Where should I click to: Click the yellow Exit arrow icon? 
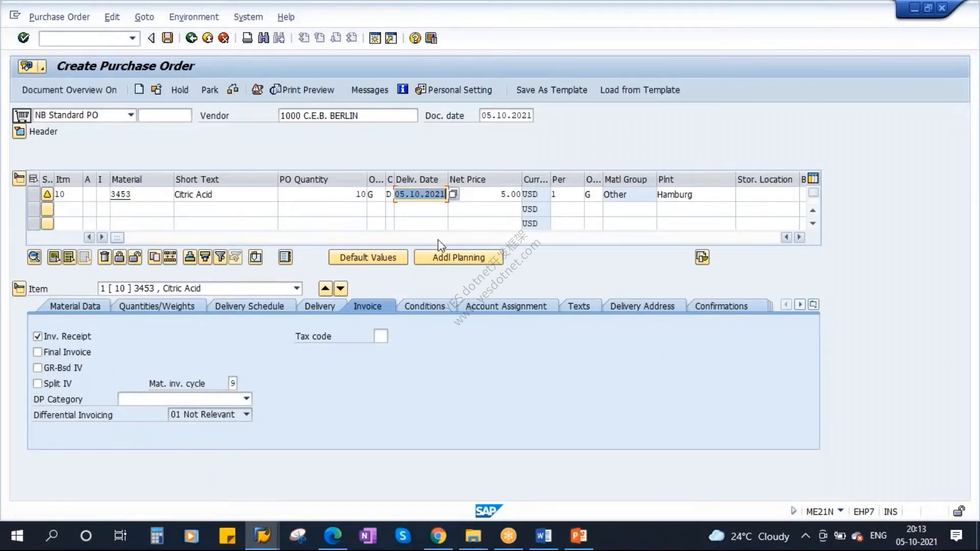coord(208,38)
